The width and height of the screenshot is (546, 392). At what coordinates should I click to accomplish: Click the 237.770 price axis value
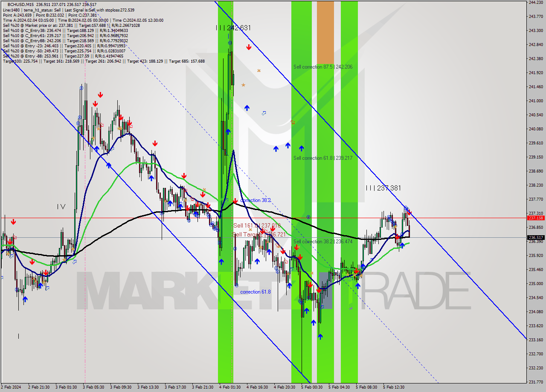click(x=535, y=199)
